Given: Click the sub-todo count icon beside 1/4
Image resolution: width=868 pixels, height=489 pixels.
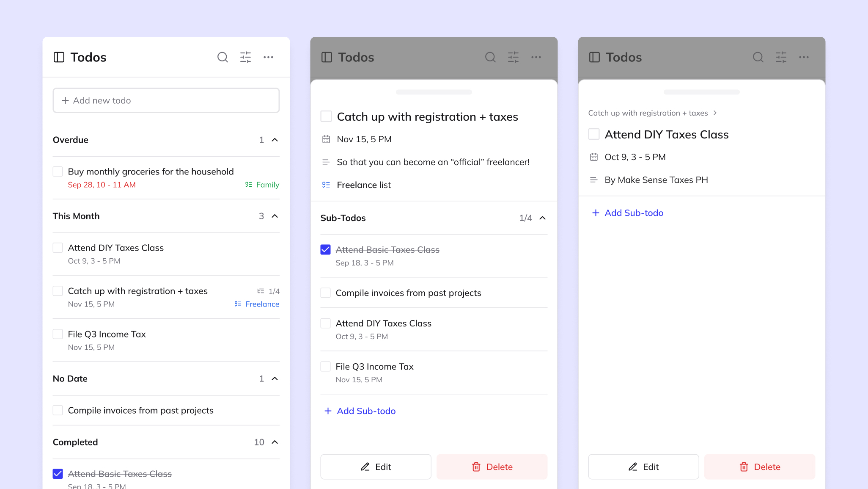Looking at the screenshot, I should pos(261,291).
